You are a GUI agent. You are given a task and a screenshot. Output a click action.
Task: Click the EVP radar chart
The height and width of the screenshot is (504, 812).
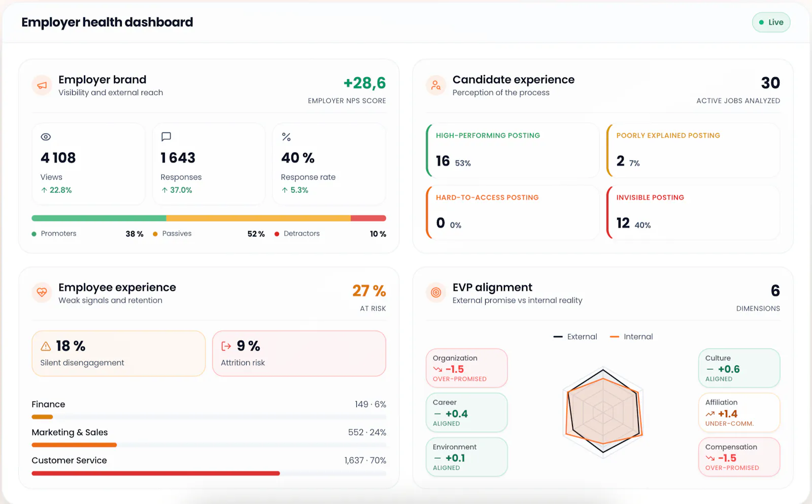pos(603,412)
